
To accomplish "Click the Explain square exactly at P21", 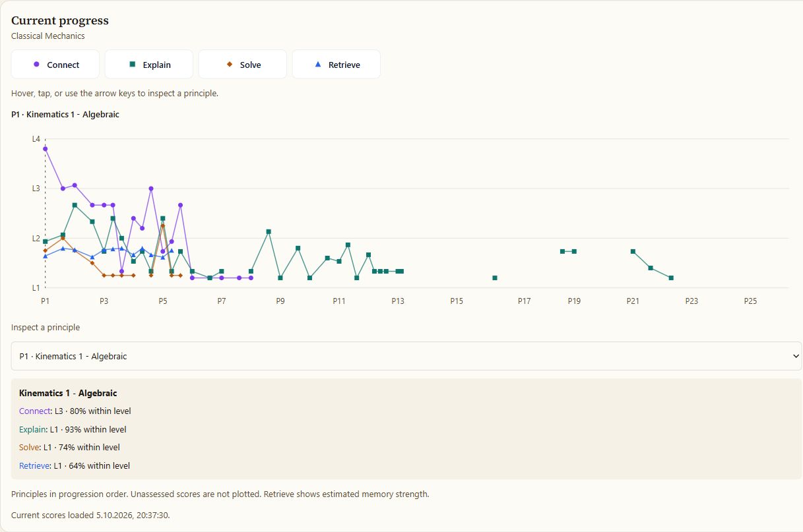I will (x=633, y=251).
